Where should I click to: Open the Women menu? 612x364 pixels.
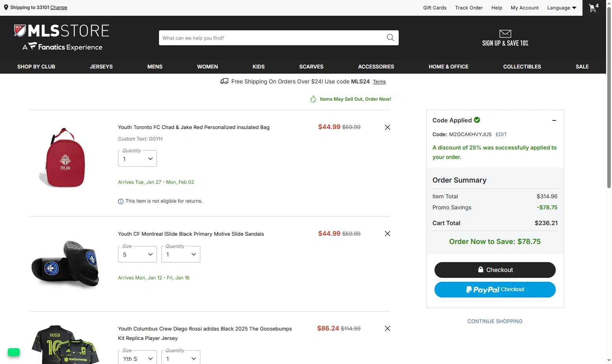click(207, 67)
